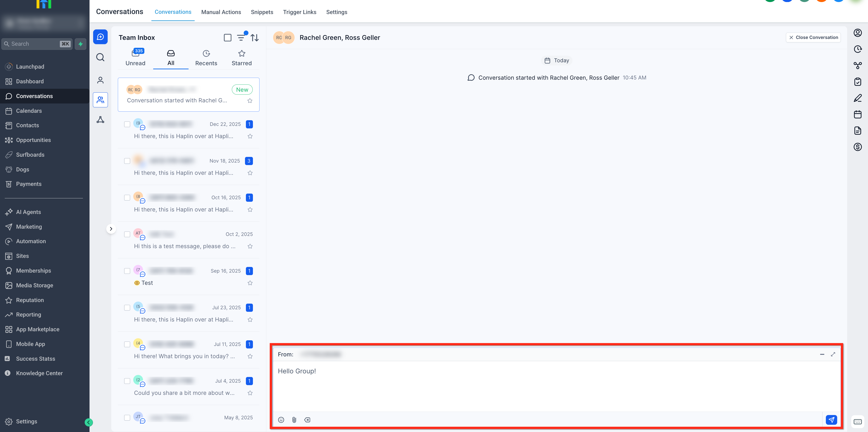The height and width of the screenshot is (432, 868).
Task: Open contact profile icon in right panel
Action: point(858,33)
